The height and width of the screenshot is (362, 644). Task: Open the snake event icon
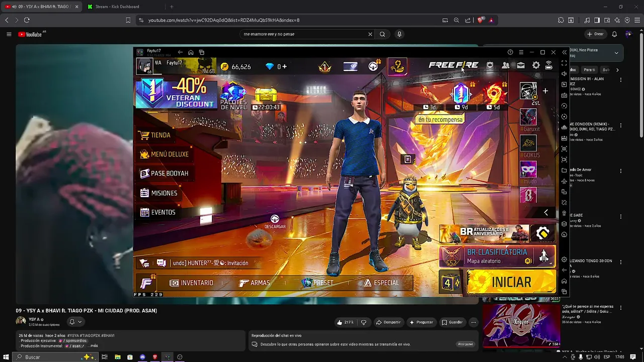(397, 66)
